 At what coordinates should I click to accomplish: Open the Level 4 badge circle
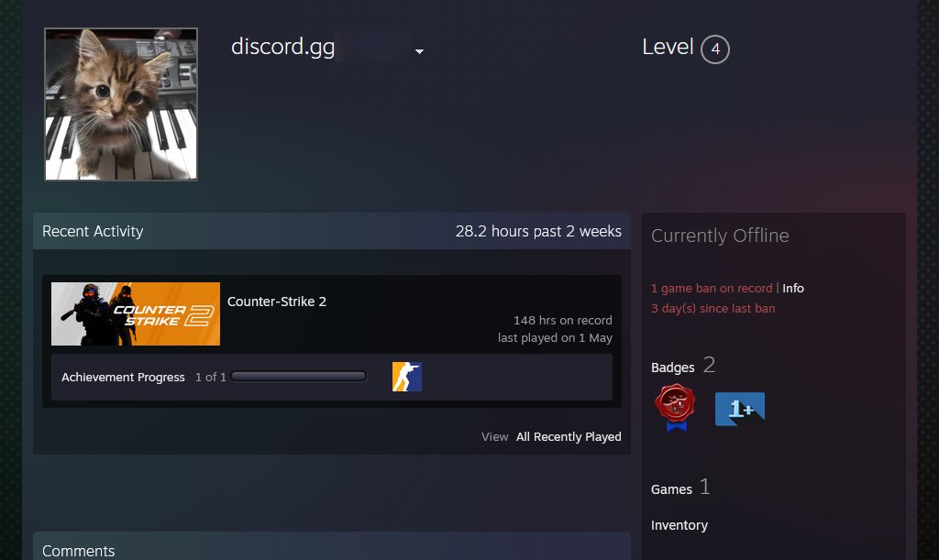[715, 49]
